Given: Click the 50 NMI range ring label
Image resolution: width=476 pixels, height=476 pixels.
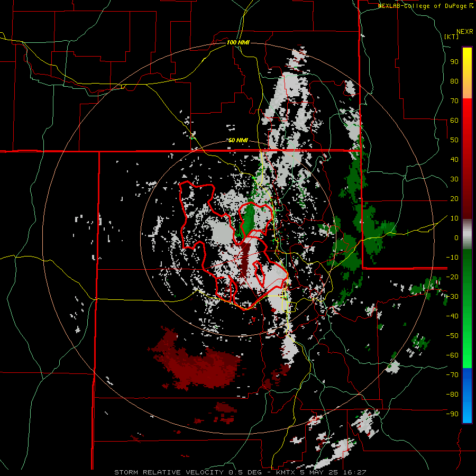Looking at the screenshot, I should click(x=238, y=140).
